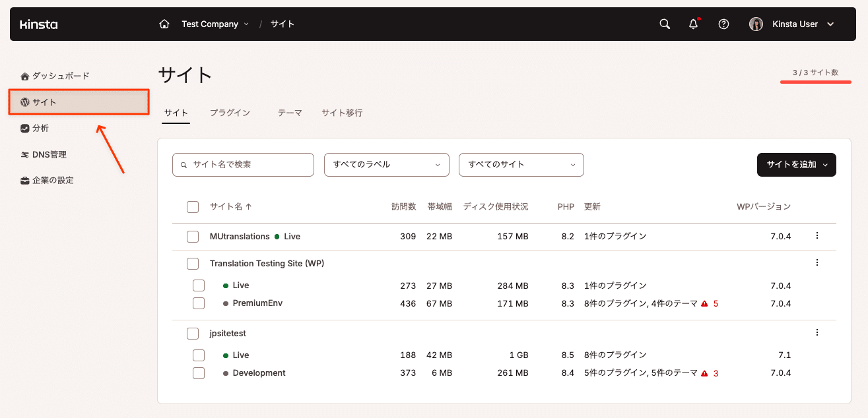Click dashboard house icon in sidebar
The image size is (868, 418).
(x=25, y=76)
